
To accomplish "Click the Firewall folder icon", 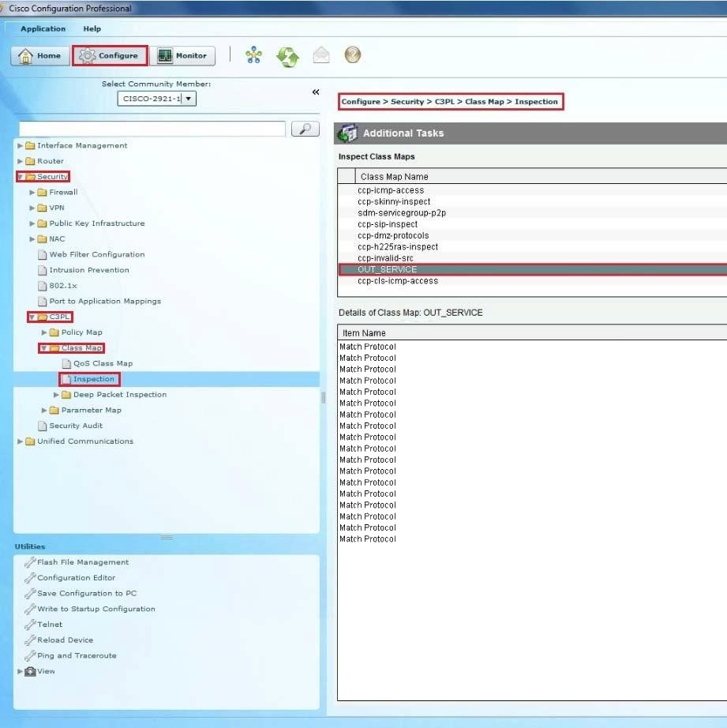I will (43, 192).
